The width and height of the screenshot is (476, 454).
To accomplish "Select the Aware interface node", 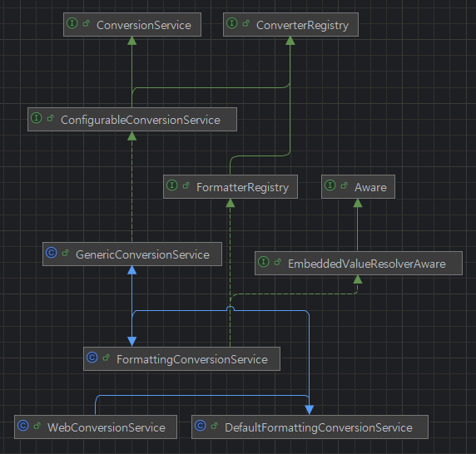I will coord(358,187).
